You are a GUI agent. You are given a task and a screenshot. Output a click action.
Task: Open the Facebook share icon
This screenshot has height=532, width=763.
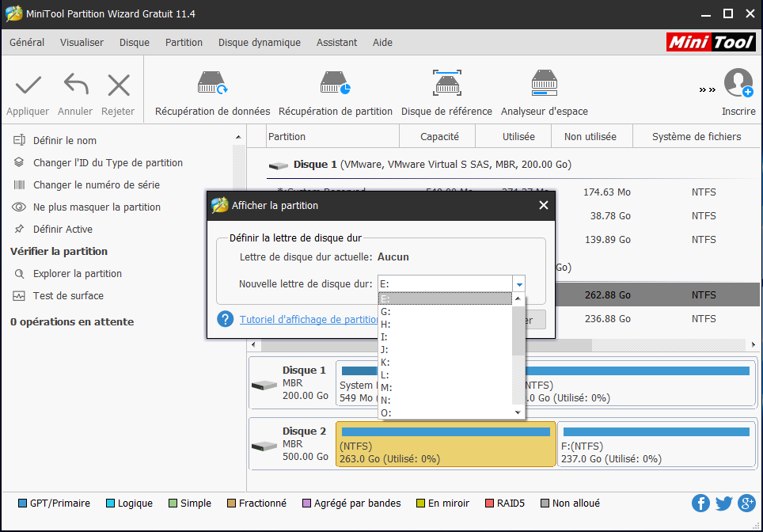[x=700, y=503]
